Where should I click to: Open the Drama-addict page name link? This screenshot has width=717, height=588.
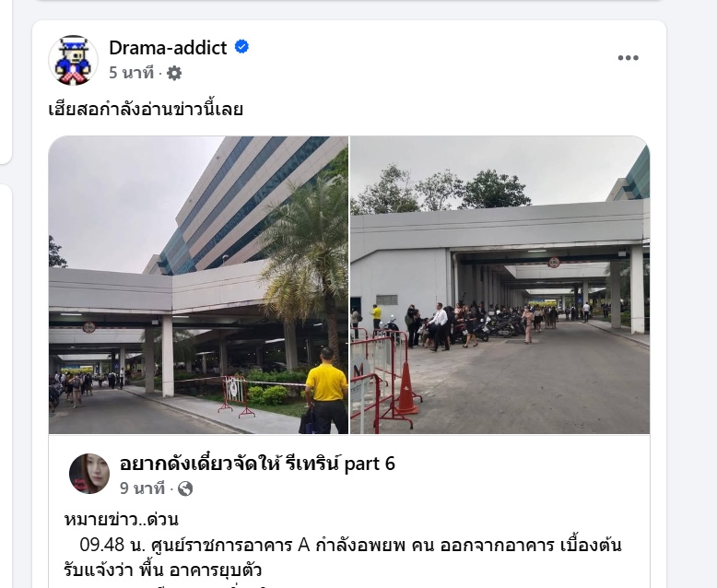[x=168, y=48]
